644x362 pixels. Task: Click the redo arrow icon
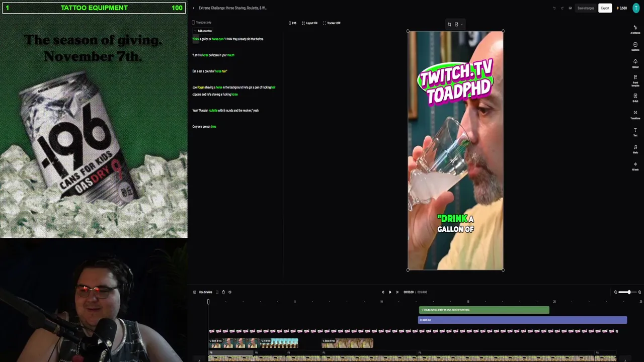point(562,8)
